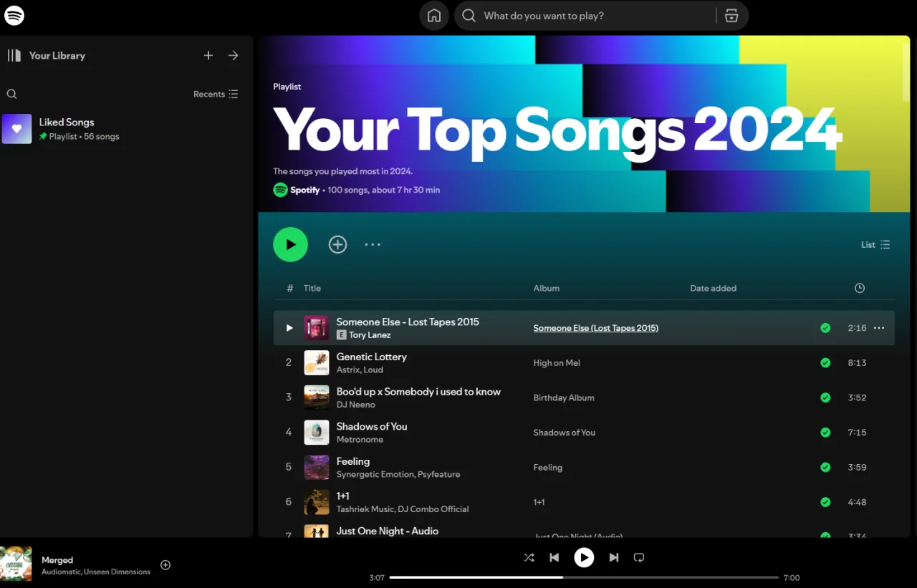This screenshot has width=917, height=588.
Task: Open now playing track title Merged
Action: pyautogui.click(x=57, y=560)
